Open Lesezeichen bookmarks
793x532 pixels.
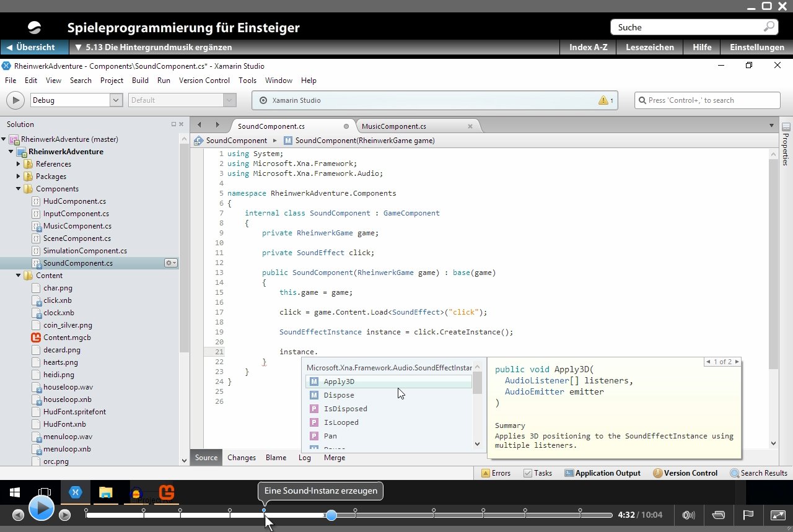(650, 47)
